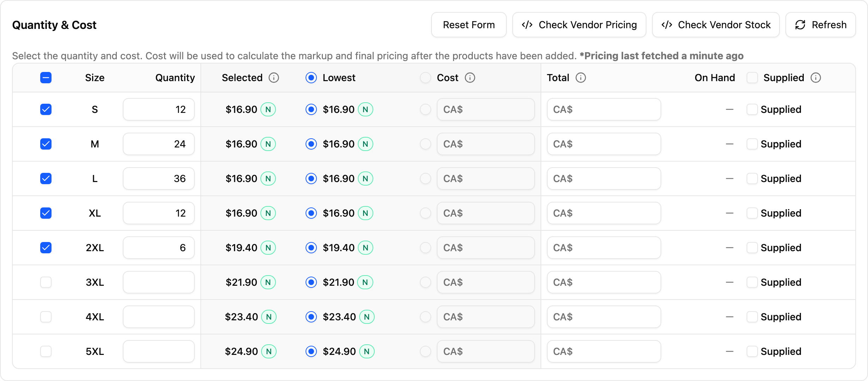Viewport: 868px width, 381px height.
Task: Click the Reset Form button
Action: 469,25
